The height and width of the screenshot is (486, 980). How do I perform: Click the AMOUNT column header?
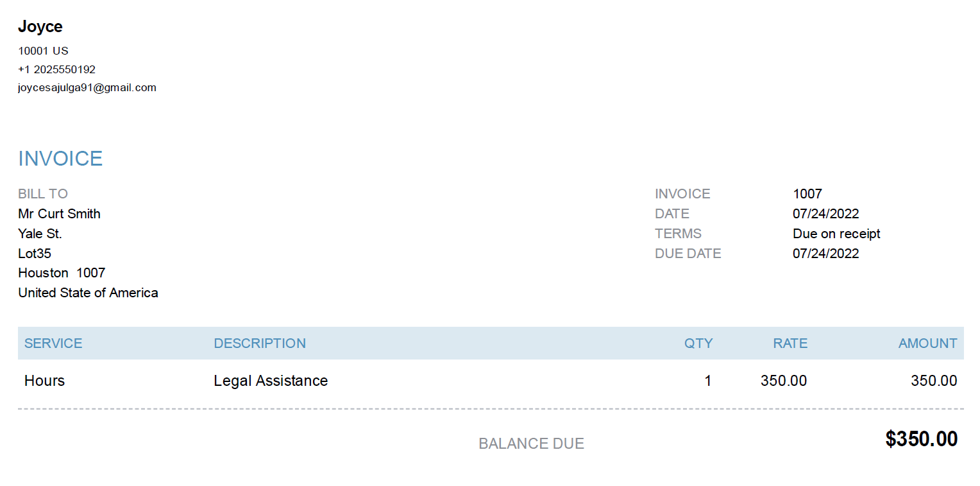click(927, 343)
